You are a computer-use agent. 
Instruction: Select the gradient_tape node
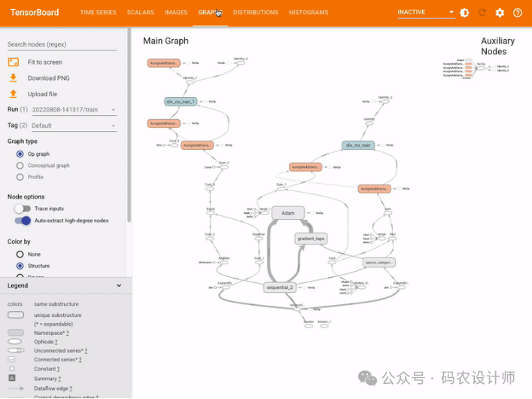tap(311, 239)
